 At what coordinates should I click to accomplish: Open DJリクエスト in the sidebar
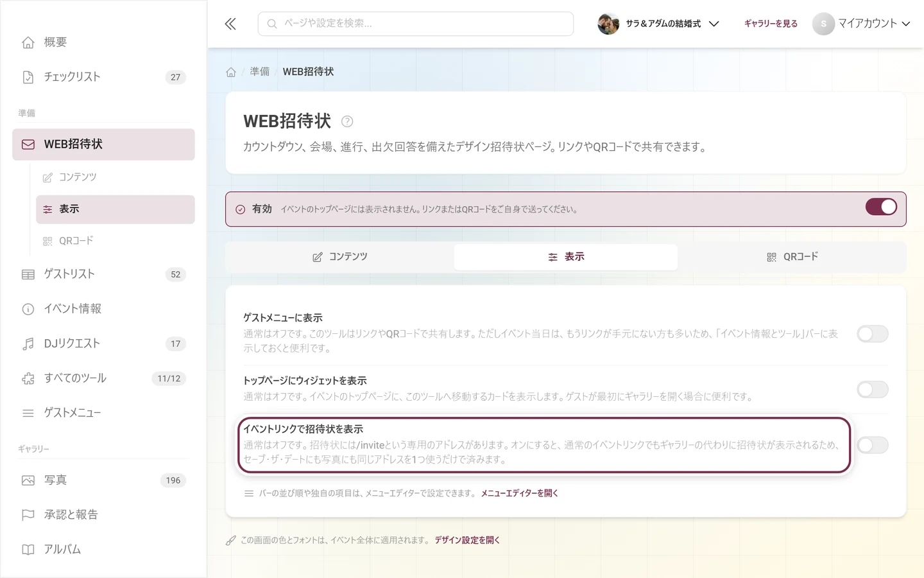[103, 344]
